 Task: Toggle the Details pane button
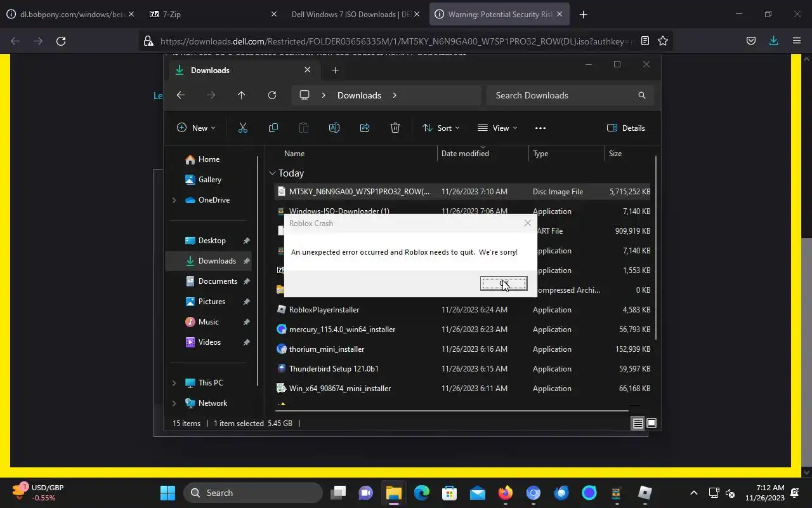pyautogui.click(x=626, y=128)
